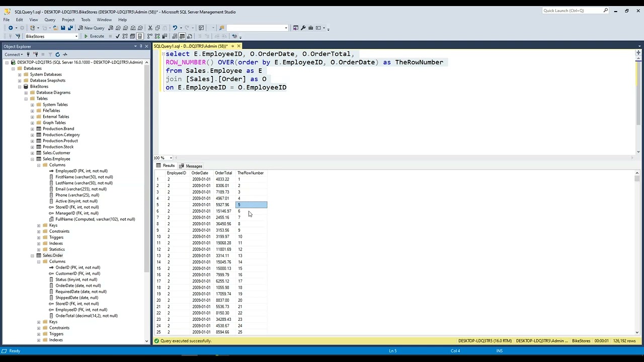Image resolution: width=644 pixels, height=362 pixels.
Task: Click the Undo arrow icon
Action: 175,28
